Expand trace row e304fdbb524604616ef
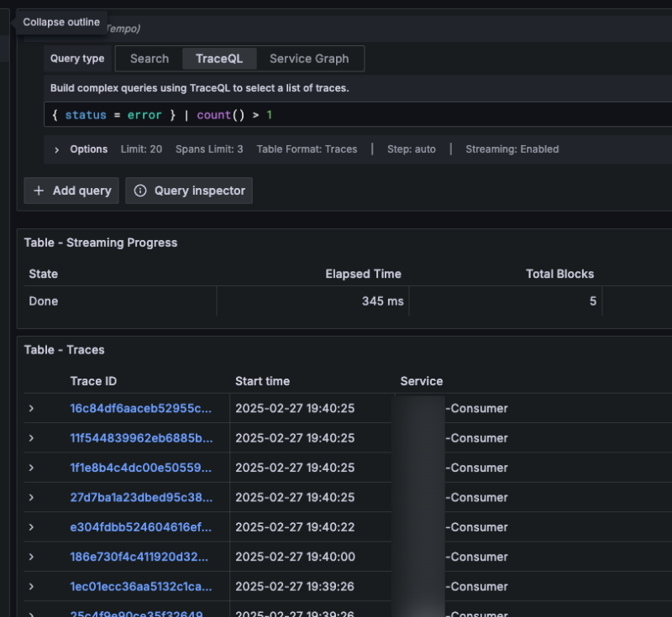 click(31, 527)
